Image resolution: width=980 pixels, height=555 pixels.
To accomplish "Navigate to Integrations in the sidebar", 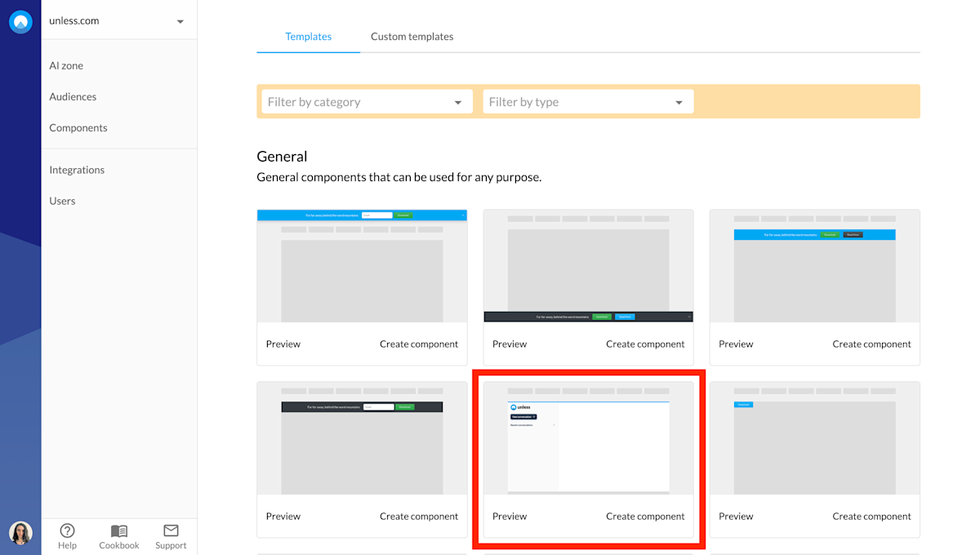I will click(77, 170).
